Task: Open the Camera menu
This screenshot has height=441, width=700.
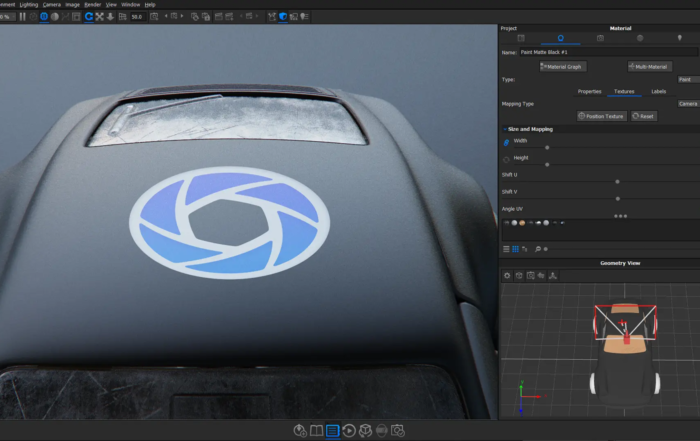Action: coord(52,4)
